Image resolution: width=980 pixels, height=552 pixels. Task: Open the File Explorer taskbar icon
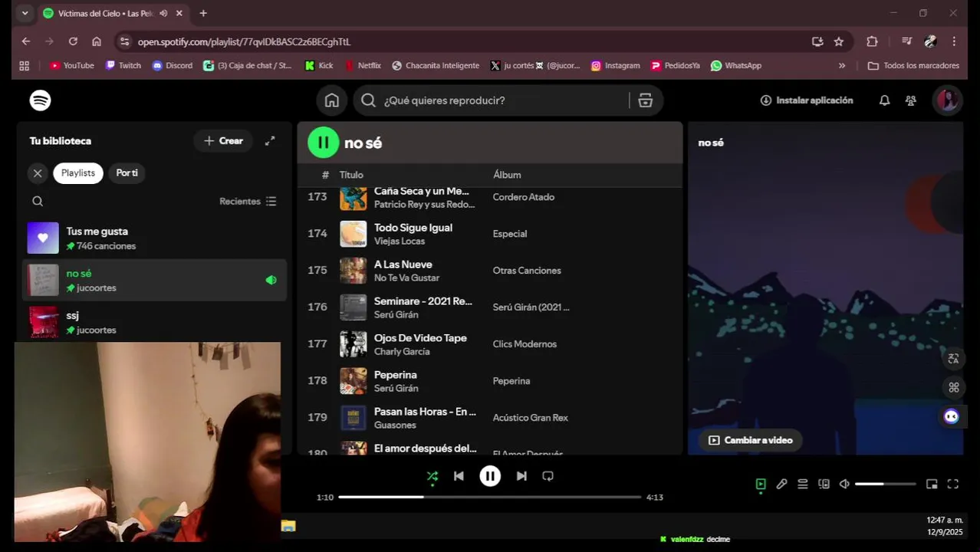[288, 526]
